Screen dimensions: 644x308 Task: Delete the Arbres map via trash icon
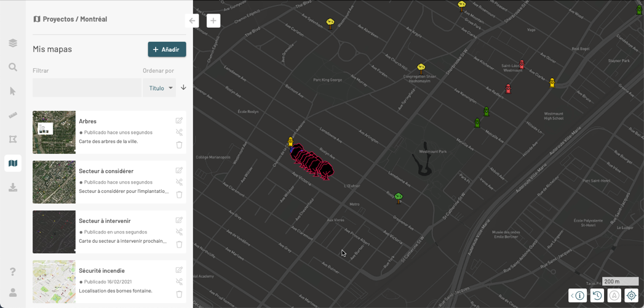click(179, 145)
